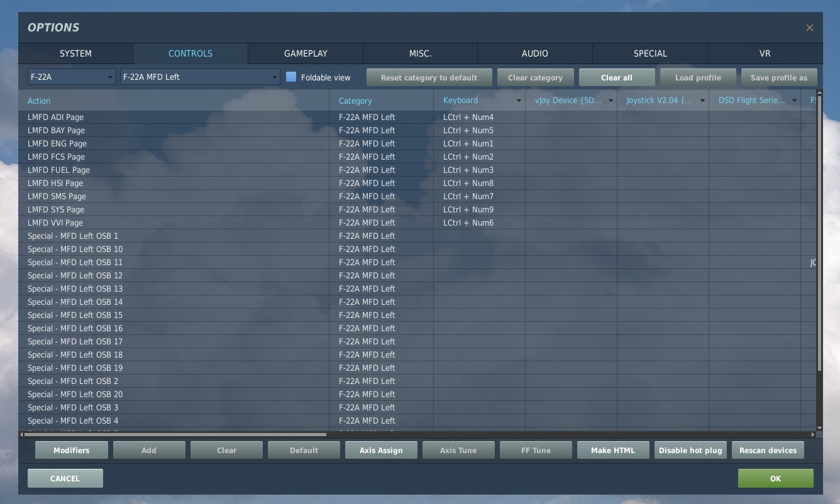This screenshot has width=840, height=504.
Task: Switch to the CONTROLS tab
Action: [x=191, y=53]
